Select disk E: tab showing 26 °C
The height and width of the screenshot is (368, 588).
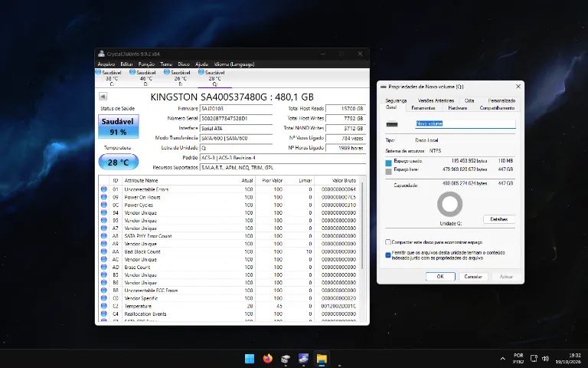[180, 78]
